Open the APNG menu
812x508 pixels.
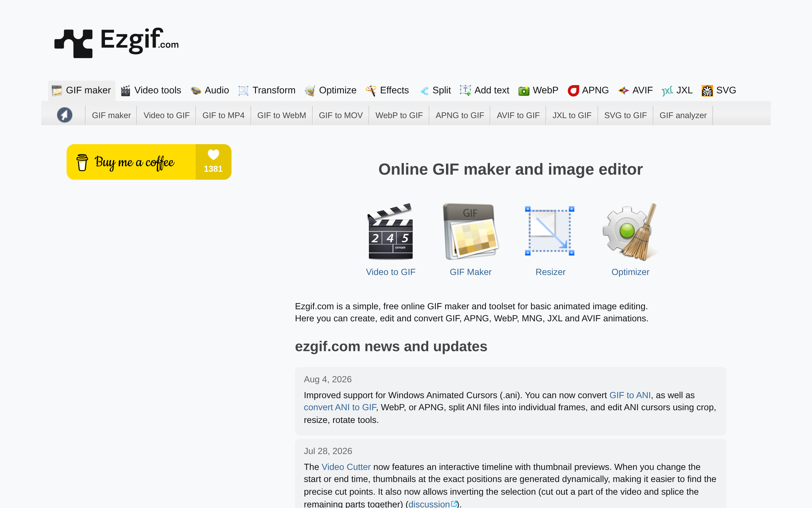pos(588,90)
